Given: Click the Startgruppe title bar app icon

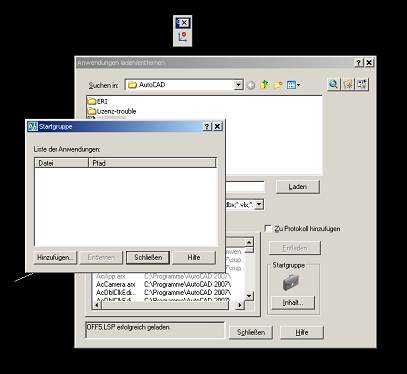Looking at the screenshot, I should [33, 127].
